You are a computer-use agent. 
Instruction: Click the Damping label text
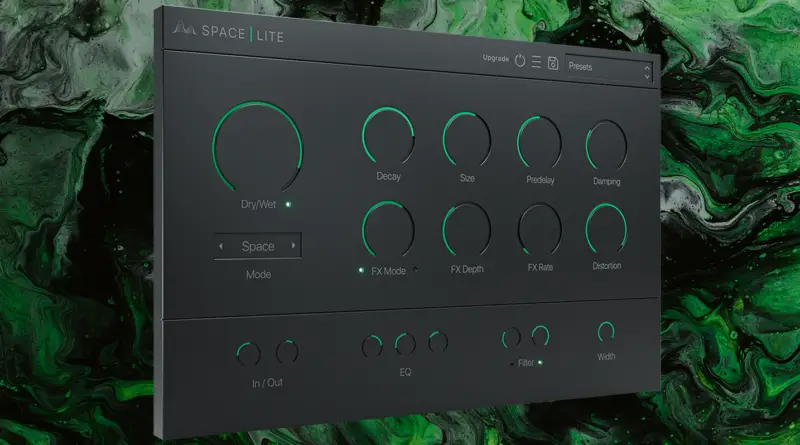(607, 181)
